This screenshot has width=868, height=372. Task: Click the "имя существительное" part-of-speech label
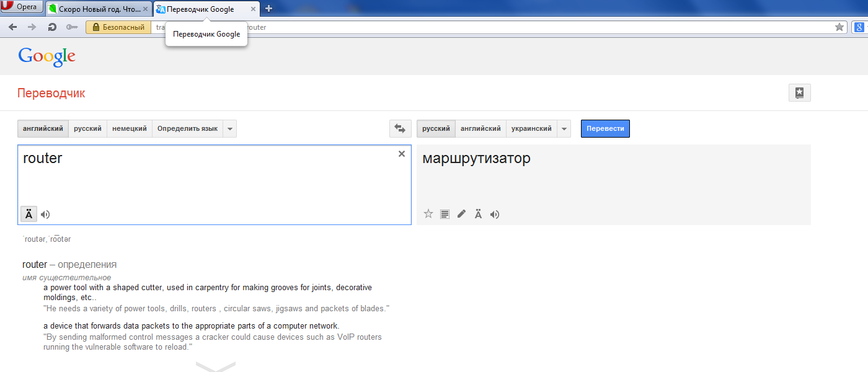[67, 278]
